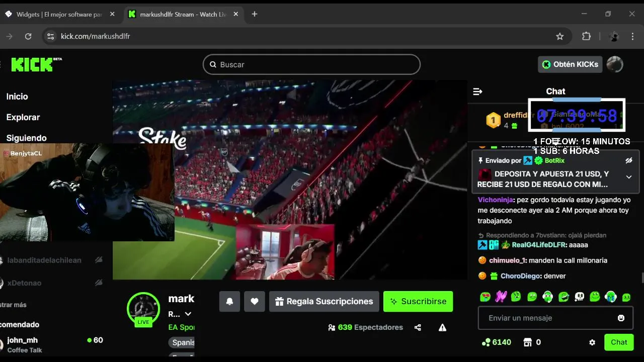Go to Inicio in the sidebar
This screenshot has height=362, width=644.
click(17, 97)
